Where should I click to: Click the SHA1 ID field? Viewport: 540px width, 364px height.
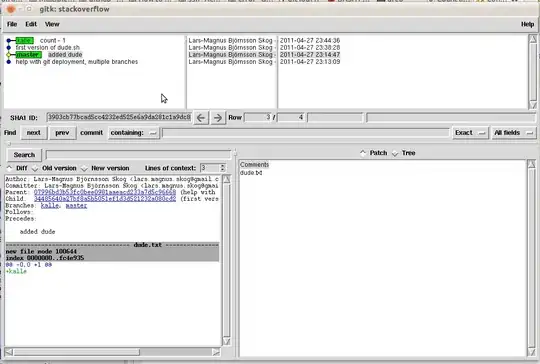click(x=119, y=117)
